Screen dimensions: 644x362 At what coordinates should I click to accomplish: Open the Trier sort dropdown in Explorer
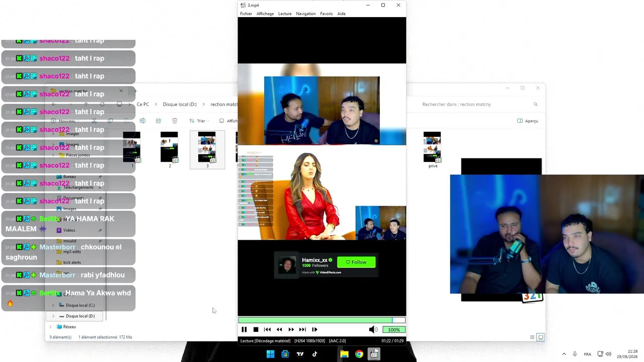click(199, 121)
